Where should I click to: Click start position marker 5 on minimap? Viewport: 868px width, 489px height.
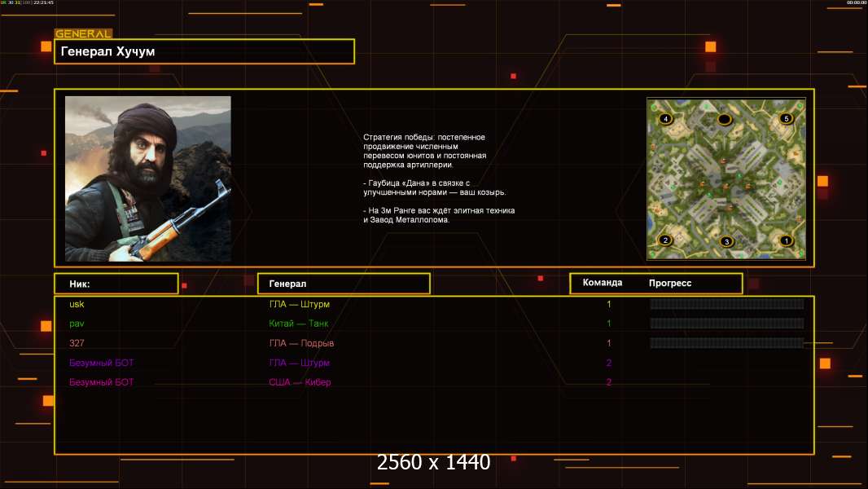(786, 118)
